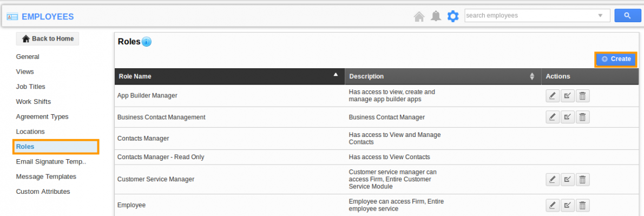
Task: Open privileges for Customer Service Manager role
Action: 567,179
